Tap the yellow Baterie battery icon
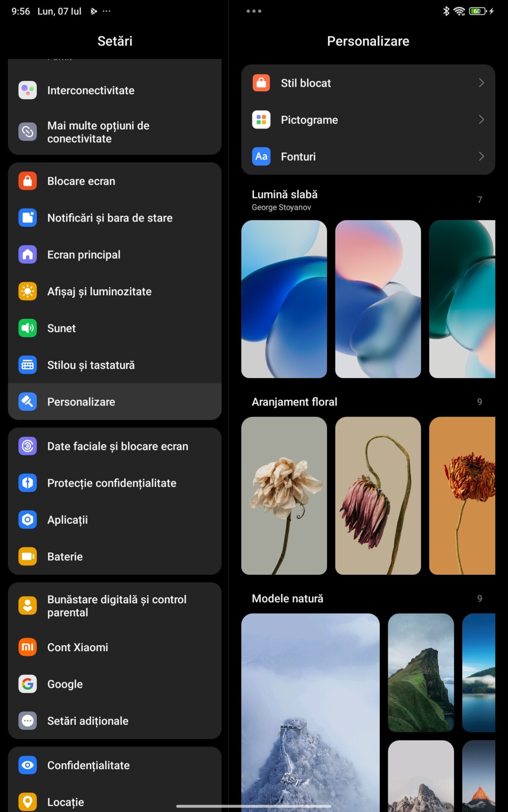Screen dimensions: 508x812 (x=28, y=557)
